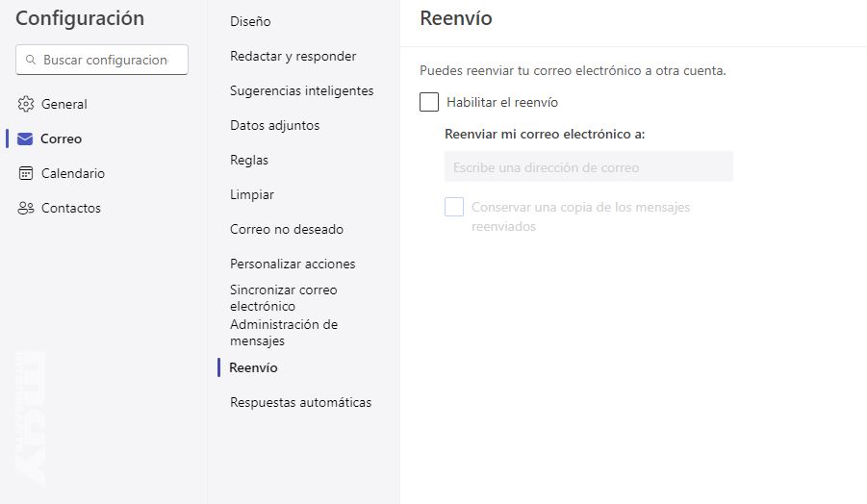Open Correo no deseado settings
This screenshot has height=504, width=867.
pos(286,229)
